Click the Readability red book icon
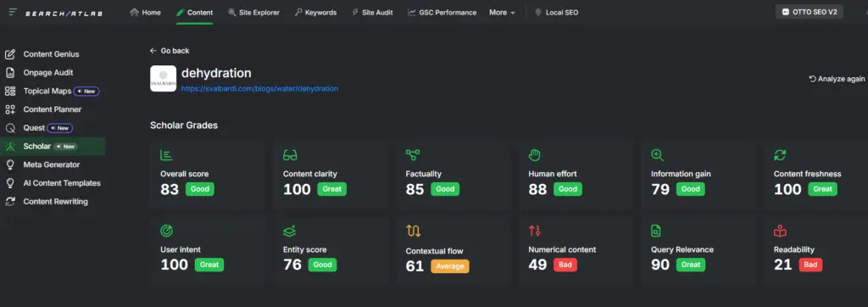 tap(780, 231)
